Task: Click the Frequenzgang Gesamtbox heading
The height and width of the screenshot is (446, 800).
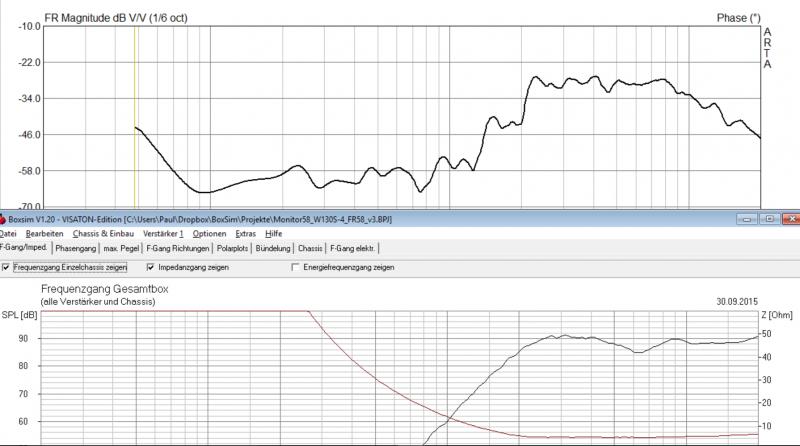Action: pos(105,289)
